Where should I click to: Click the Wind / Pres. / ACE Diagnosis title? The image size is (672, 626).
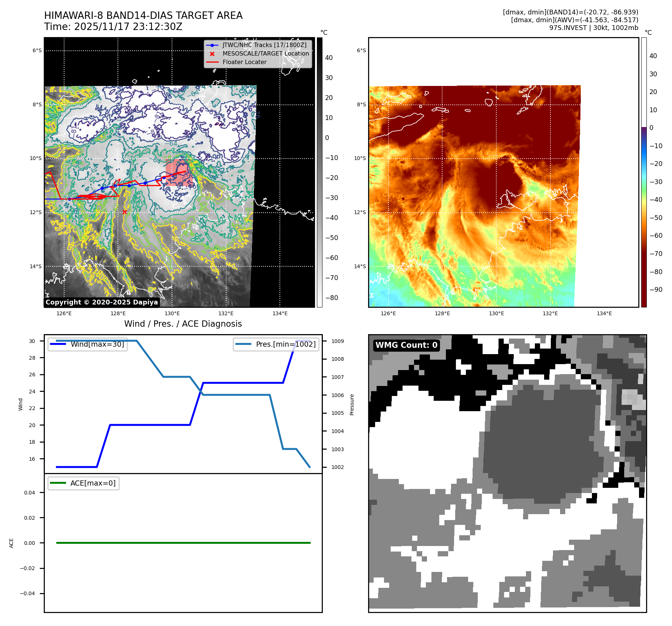(x=183, y=324)
